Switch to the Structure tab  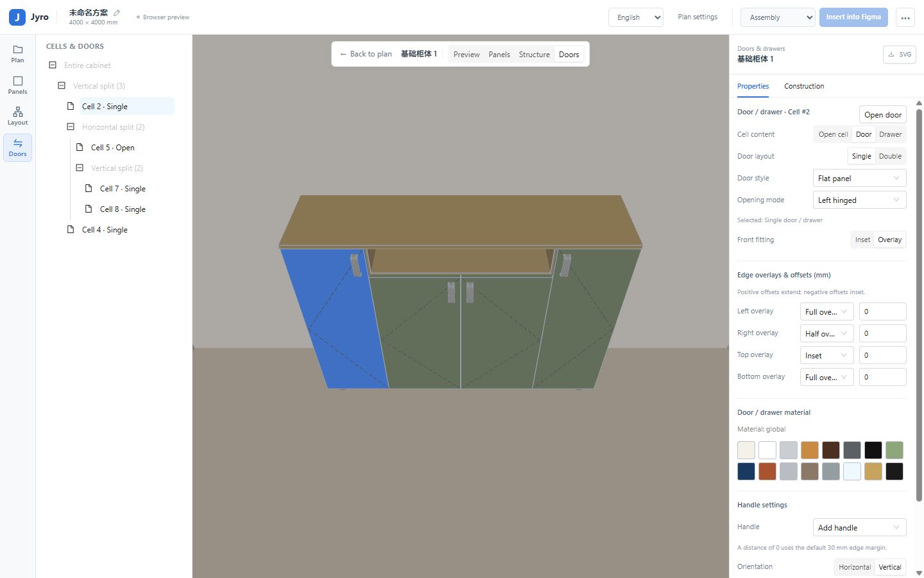pyautogui.click(x=535, y=55)
